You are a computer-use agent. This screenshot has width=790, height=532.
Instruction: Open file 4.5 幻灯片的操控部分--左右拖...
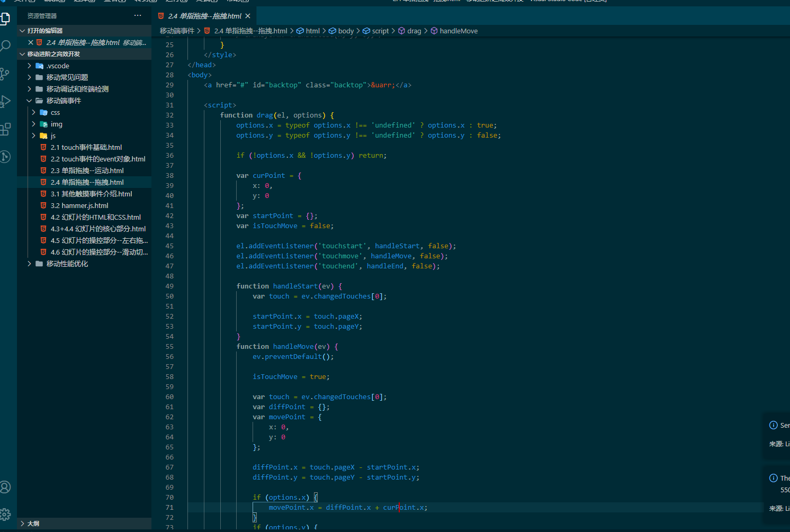click(x=84, y=240)
